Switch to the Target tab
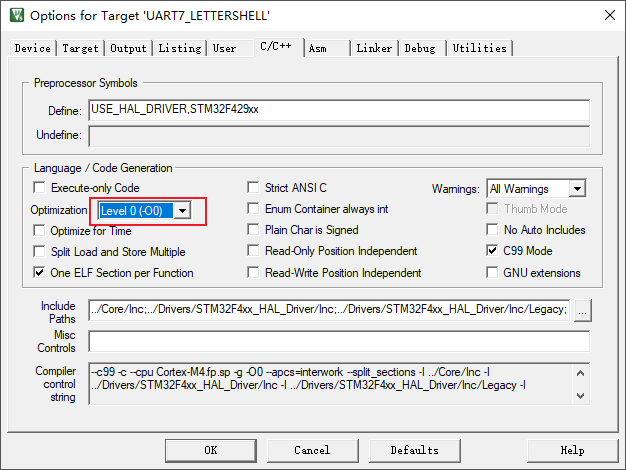The height and width of the screenshot is (470, 626). pos(80,48)
